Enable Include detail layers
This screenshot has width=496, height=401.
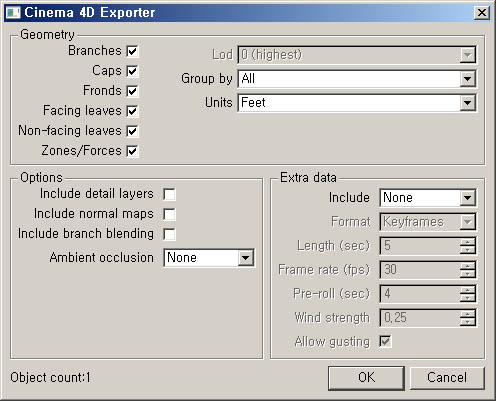tap(169, 194)
